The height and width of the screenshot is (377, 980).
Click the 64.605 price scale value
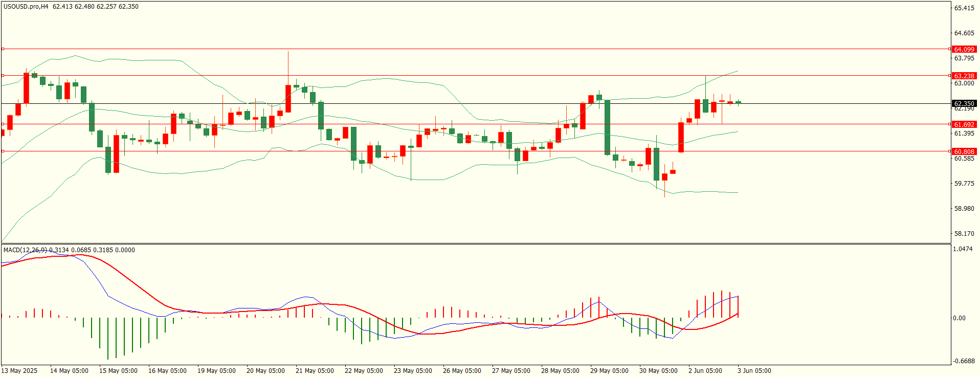tap(964, 33)
